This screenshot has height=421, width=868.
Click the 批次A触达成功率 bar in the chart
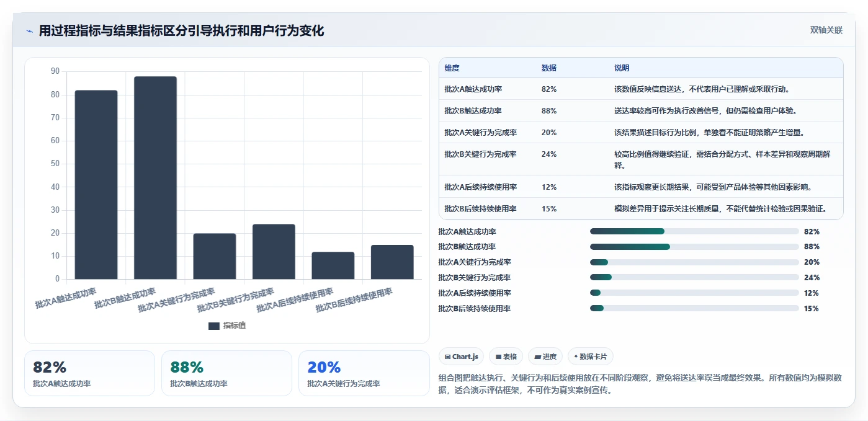pos(96,185)
